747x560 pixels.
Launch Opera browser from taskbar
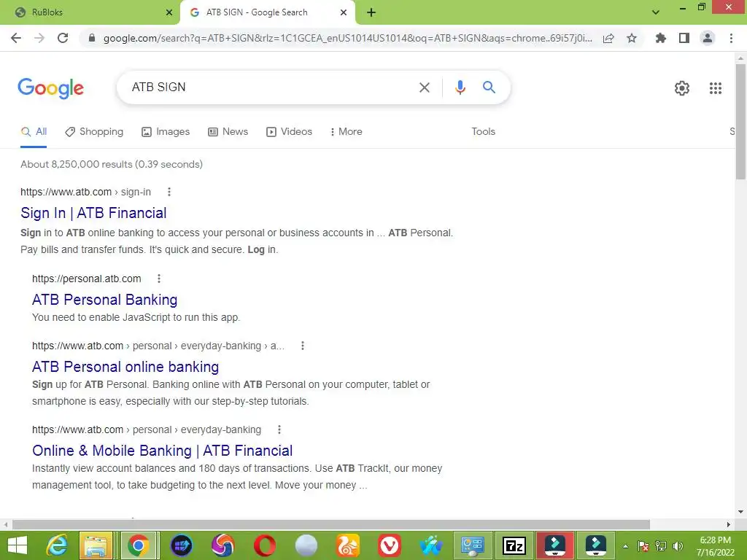(x=264, y=545)
